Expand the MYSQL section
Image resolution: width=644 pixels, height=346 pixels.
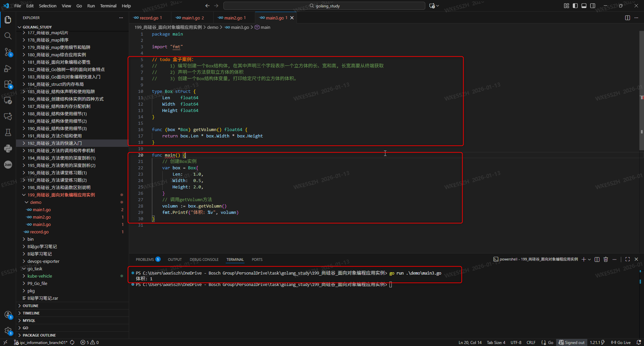(72, 321)
